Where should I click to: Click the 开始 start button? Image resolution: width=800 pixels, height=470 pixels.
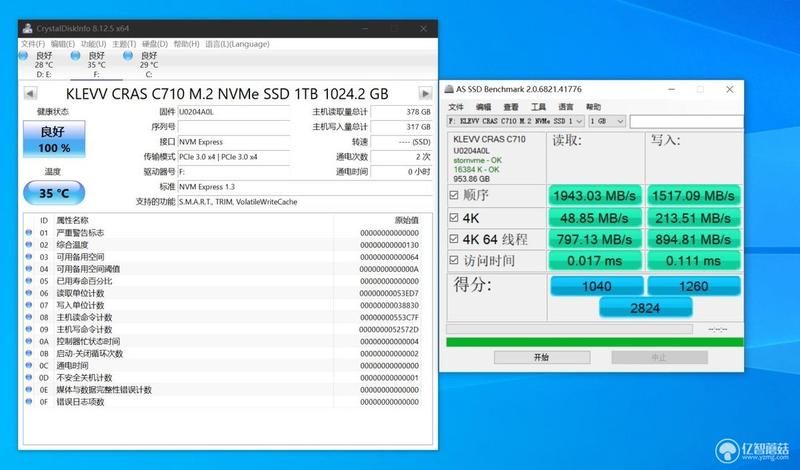click(x=542, y=357)
